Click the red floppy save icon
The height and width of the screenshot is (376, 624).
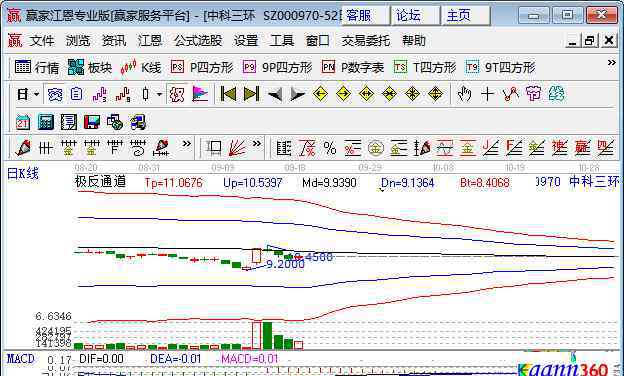pyautogui.click(x=92, y=122)
